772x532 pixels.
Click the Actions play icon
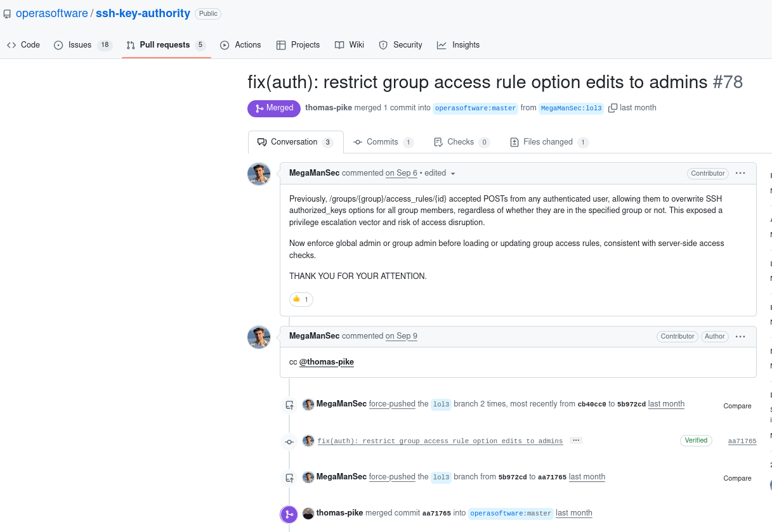point(224,44)
